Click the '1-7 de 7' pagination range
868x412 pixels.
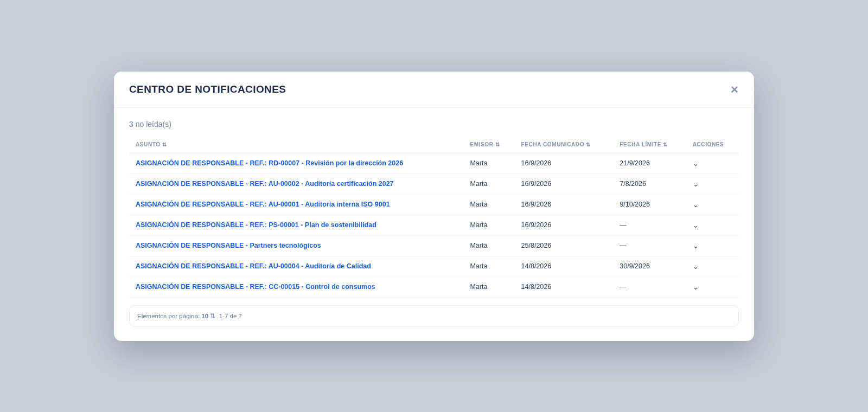[231, 316]
